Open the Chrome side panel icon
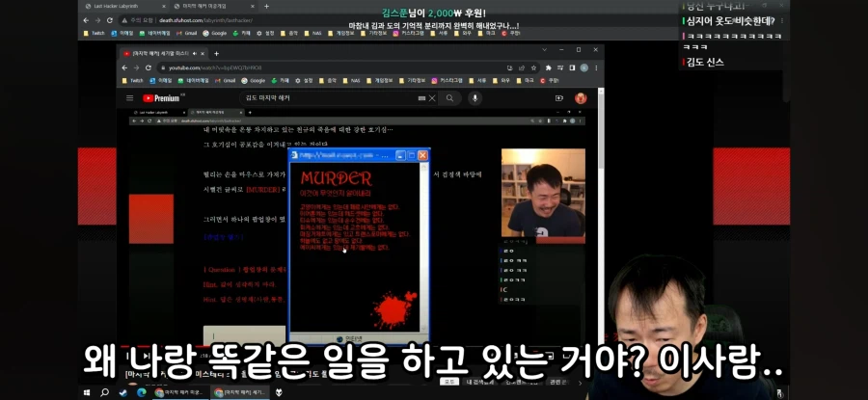This screenshot has height=400, width=868. 572,67
